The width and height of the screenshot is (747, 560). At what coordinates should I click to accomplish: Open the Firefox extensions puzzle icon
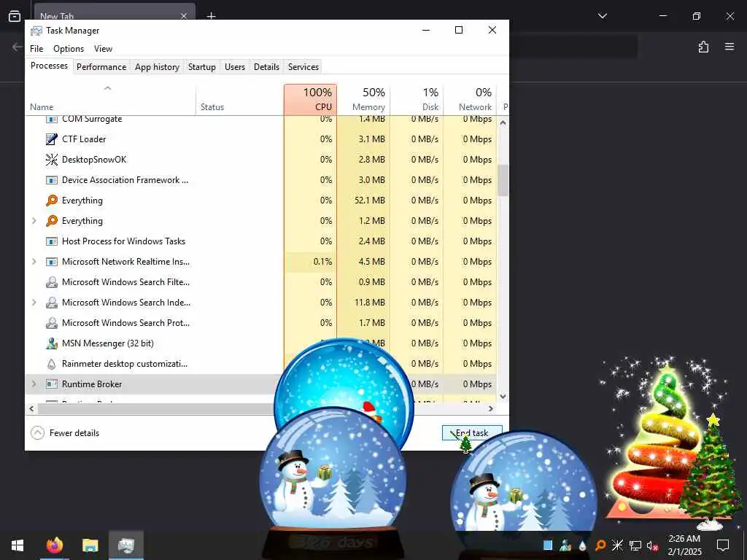703,47
